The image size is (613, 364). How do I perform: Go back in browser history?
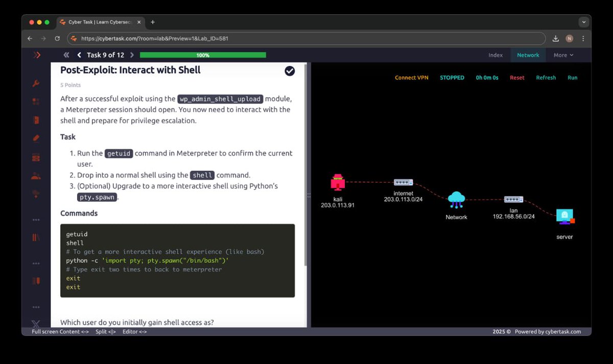pyautogui.click(x=30, y=38)
